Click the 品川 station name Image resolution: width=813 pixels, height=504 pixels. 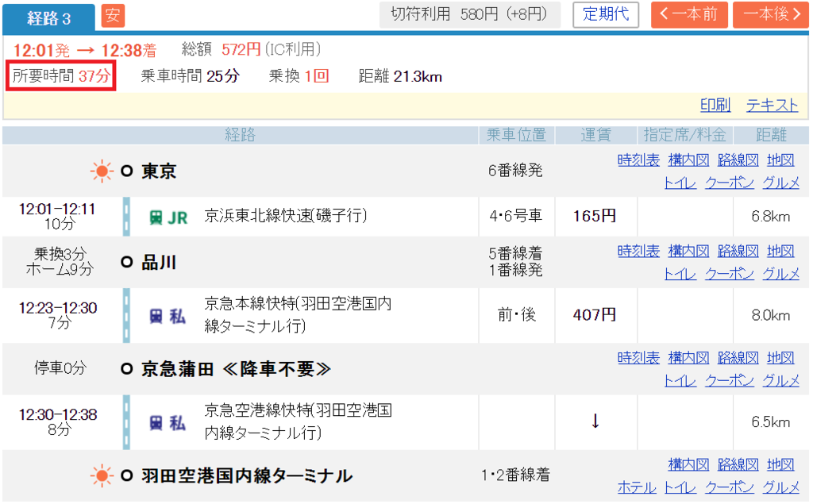[x=159, y=263]
